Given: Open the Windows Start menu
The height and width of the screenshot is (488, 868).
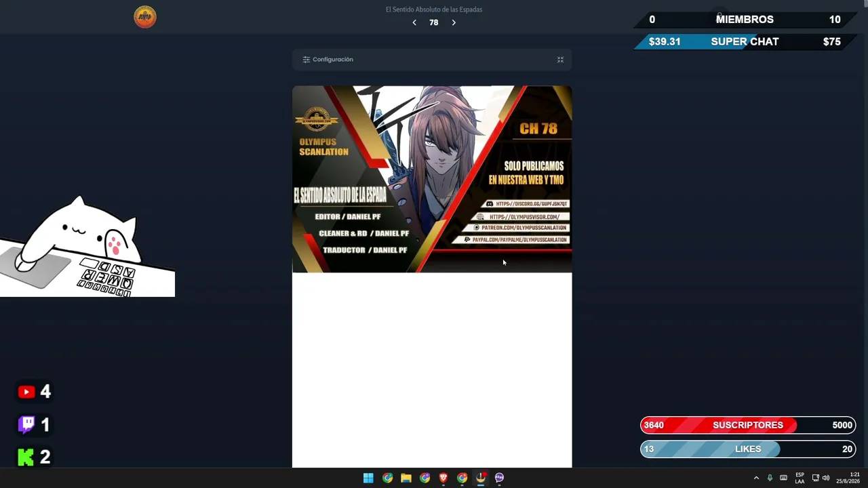Looking at the screenshot, I should click(x=368, y=478).
